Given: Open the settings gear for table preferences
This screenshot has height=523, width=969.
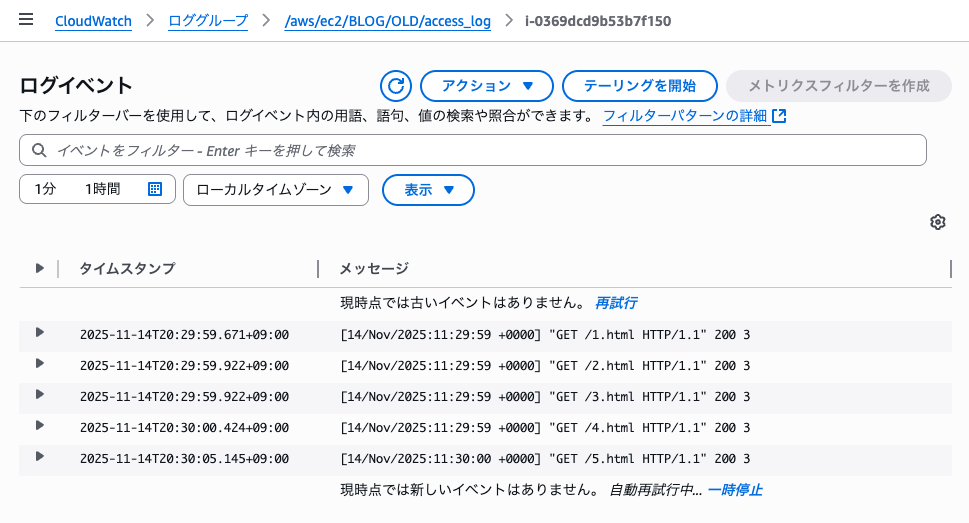Looking at the screenshot, I should point(937,222).
